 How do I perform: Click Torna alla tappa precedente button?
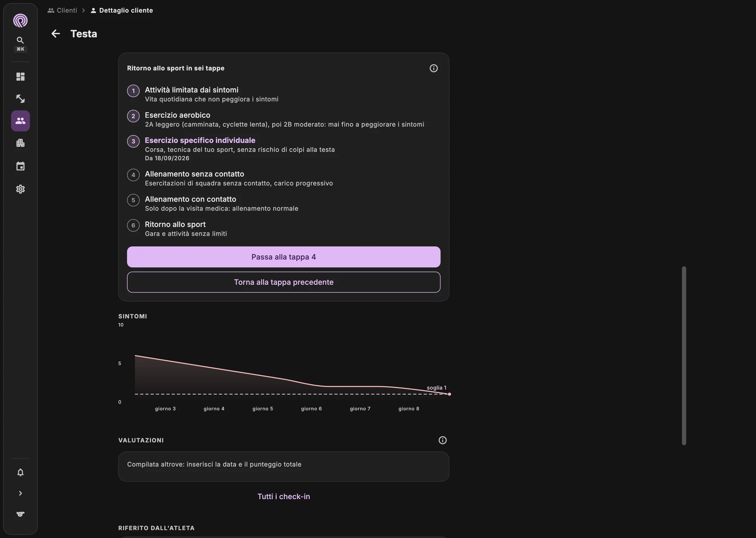[x=283, y=282]
